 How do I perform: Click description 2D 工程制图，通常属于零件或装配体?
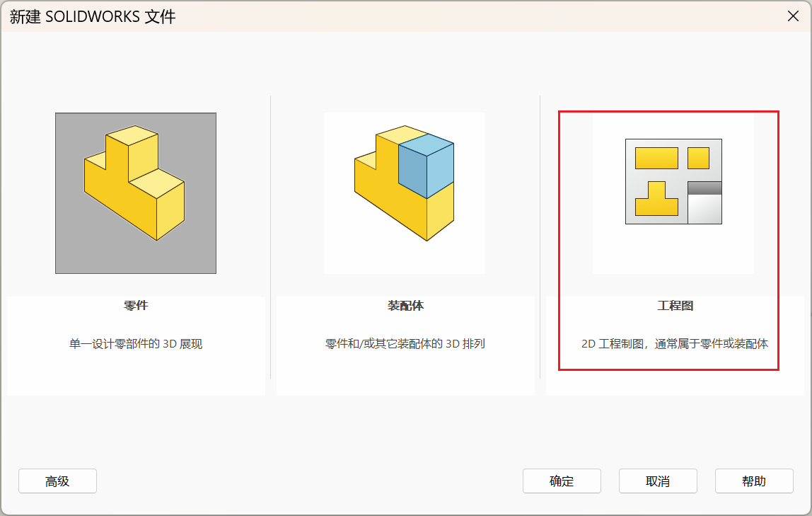pyautogui.click(x=675, y=344)
